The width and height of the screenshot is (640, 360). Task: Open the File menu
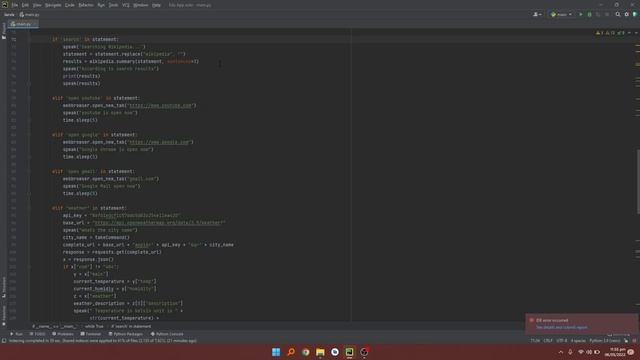pyautogui.click(x=15, y=5)
